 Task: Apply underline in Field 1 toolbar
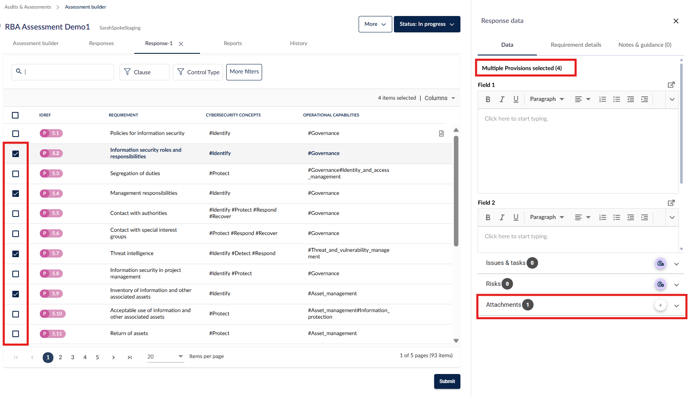coord(516,99)
